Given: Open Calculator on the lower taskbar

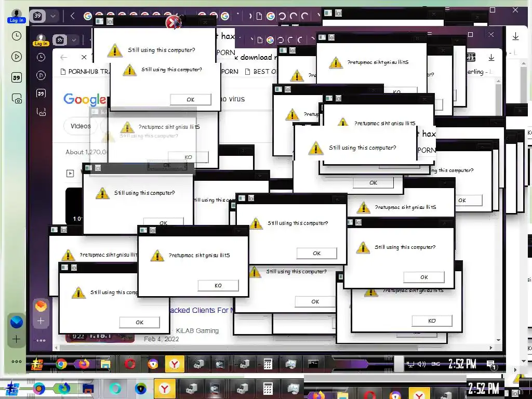Looking at the screenshot, I should tap(268, 389).
